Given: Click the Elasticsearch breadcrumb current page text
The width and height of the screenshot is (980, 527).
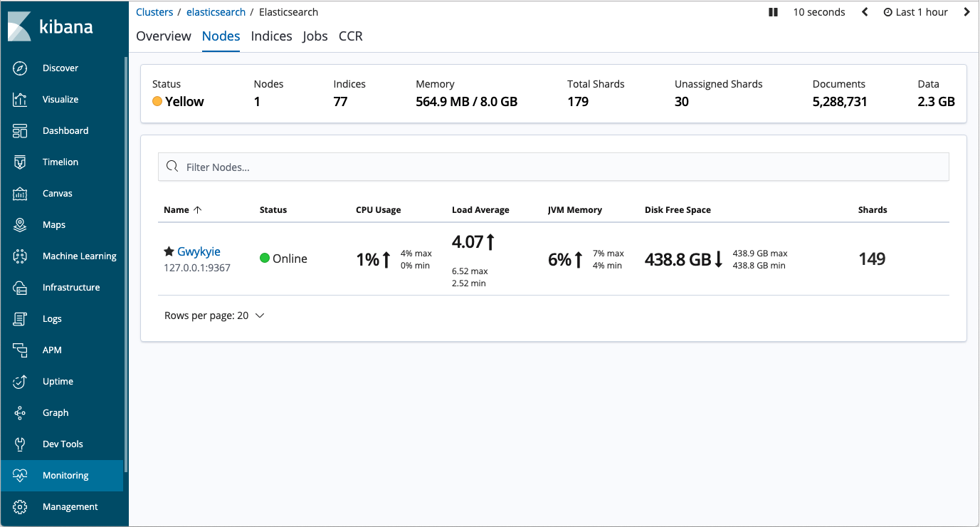Looking at the screenshot, I should point(289,12).
